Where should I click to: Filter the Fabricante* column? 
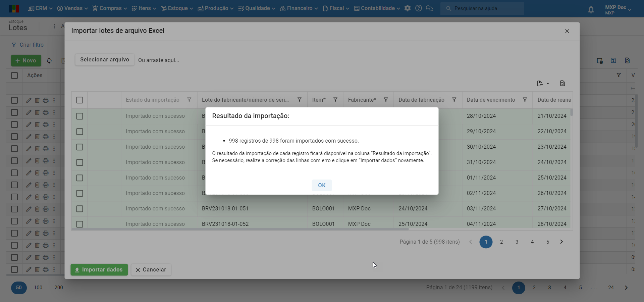click(x=386, y=100)
